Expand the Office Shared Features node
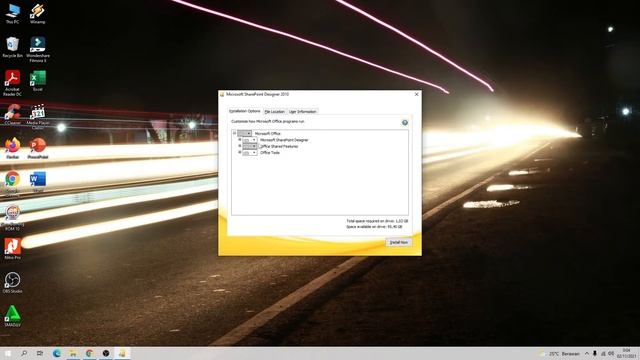640x360 pixels. click(240, 146)
